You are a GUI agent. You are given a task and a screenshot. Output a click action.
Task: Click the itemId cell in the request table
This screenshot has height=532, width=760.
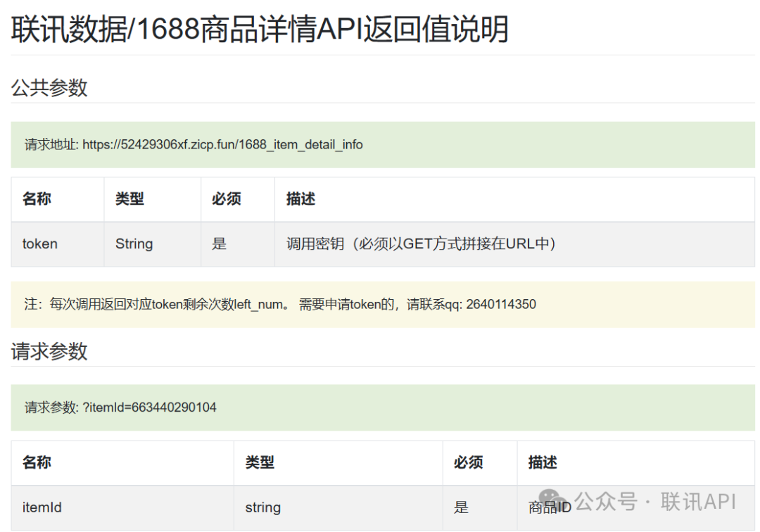pos(42,507)
